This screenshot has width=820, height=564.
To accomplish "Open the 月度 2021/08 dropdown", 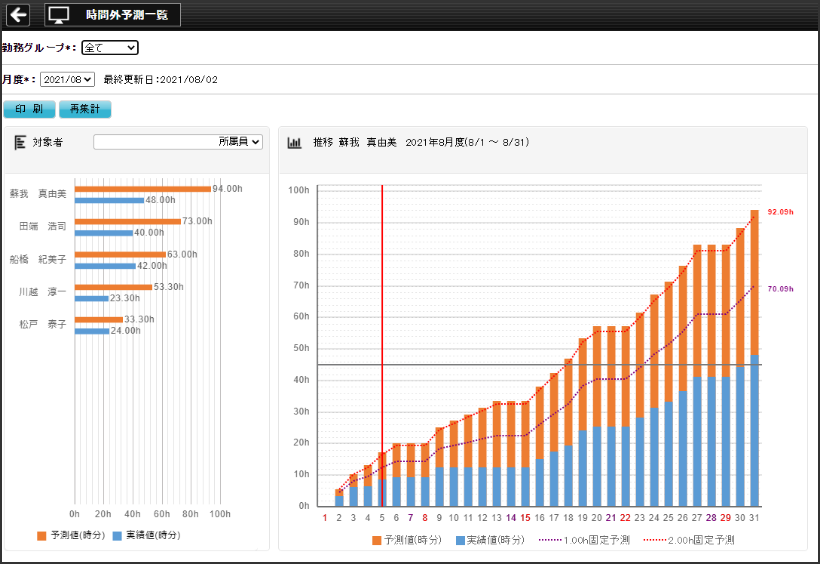I will (x=67, y=79).
